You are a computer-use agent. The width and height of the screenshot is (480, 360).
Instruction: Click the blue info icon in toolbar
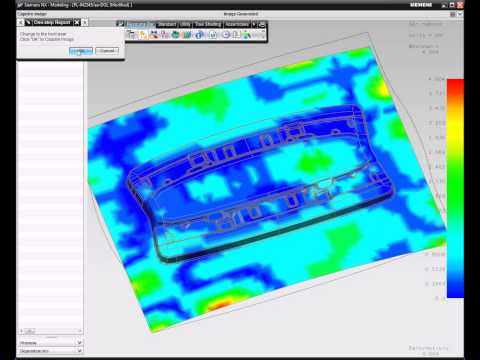point(199,35)
